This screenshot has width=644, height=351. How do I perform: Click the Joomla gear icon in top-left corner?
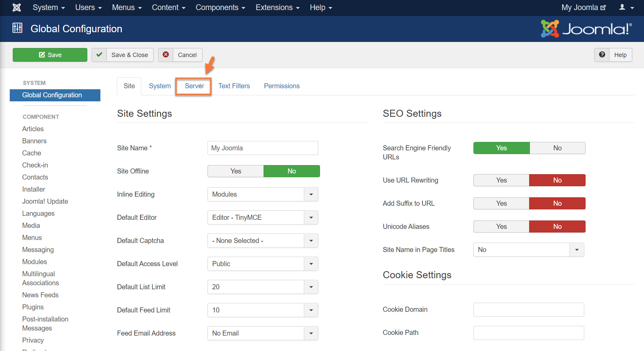[16, 7]
